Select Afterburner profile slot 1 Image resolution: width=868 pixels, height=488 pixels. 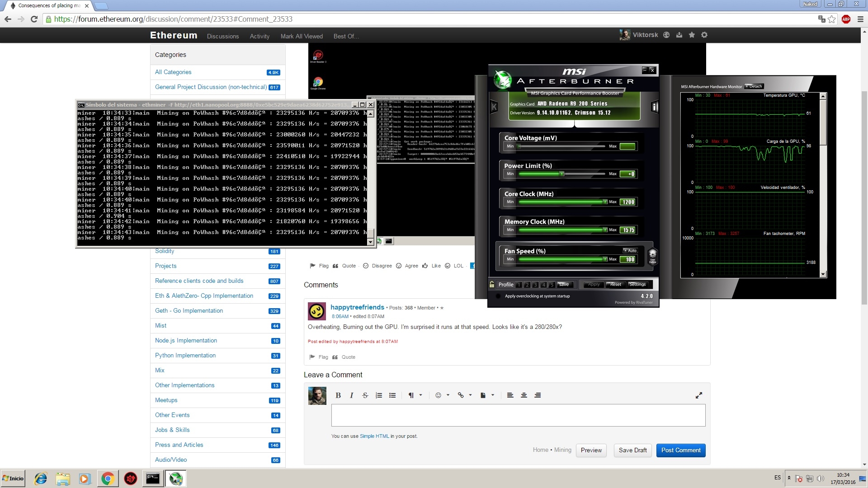point(519,285)
